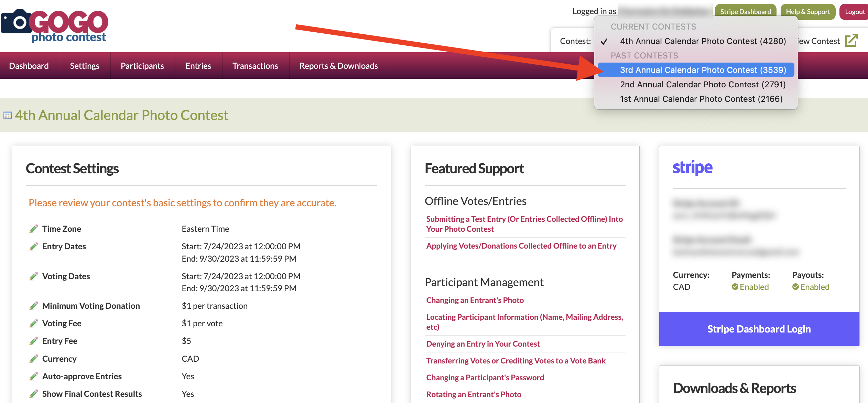Select 3rd Annual Calendar Photo Contest option
This screenshot has height=403, width=868.
pos(703,70)
